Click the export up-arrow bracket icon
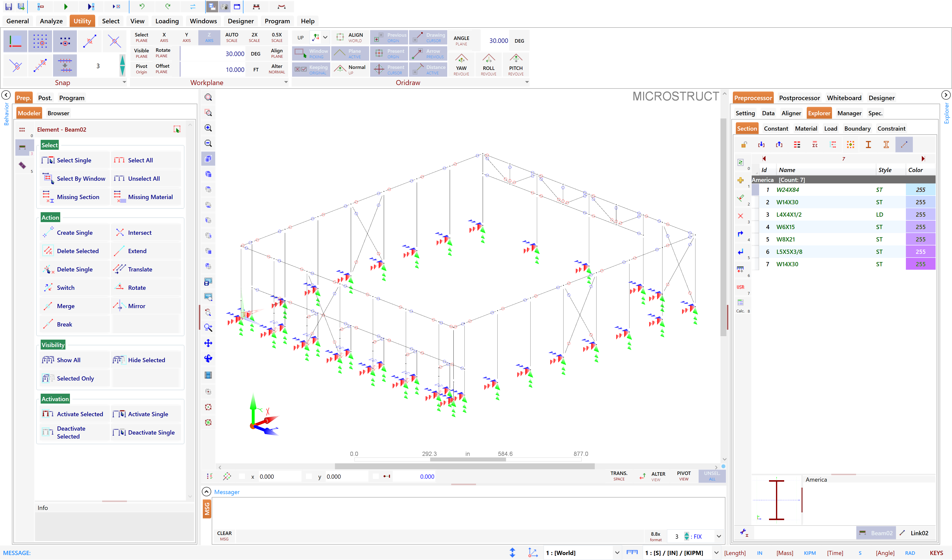 click(779, 144)
